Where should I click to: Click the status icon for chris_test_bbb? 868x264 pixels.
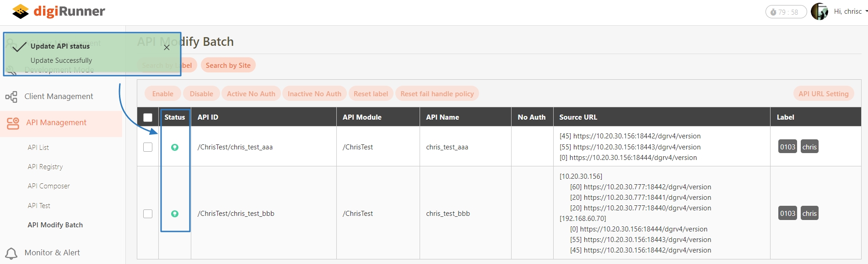coord(175,214)
